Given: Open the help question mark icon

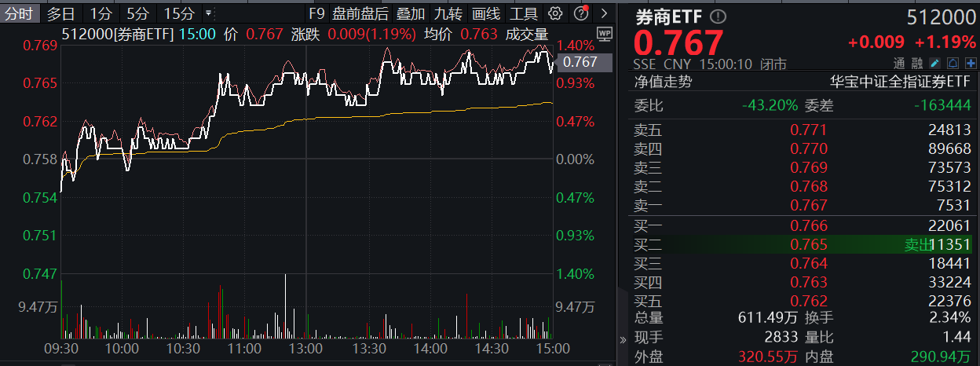Looking at the screenshot, I should pos(581,13).
